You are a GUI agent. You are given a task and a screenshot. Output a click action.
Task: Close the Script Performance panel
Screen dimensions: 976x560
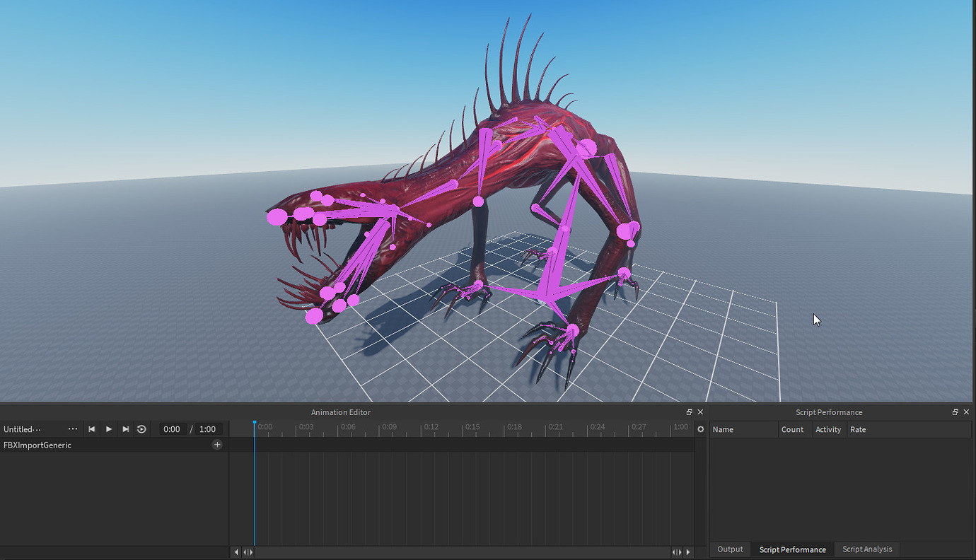click(x=967, y=412)
